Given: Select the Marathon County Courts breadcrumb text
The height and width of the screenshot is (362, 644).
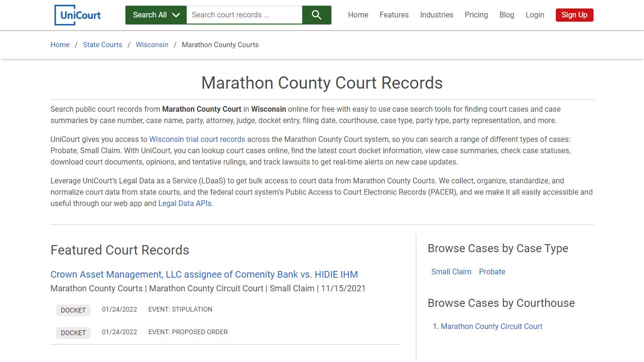Looking at the screenshot, I should tap(220, 45).
